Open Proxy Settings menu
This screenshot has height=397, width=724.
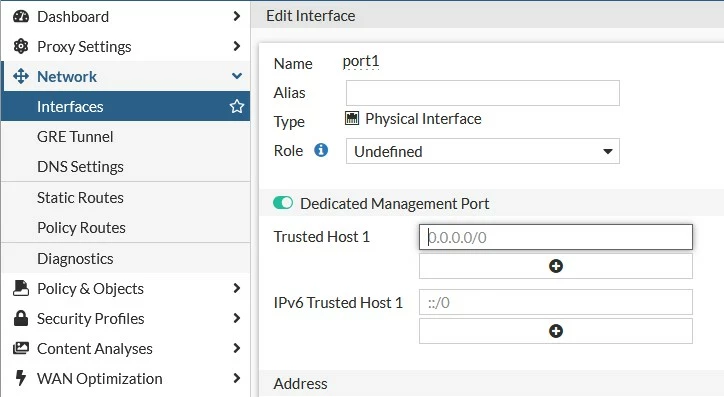pyautogui.click(x=126, y=46)
